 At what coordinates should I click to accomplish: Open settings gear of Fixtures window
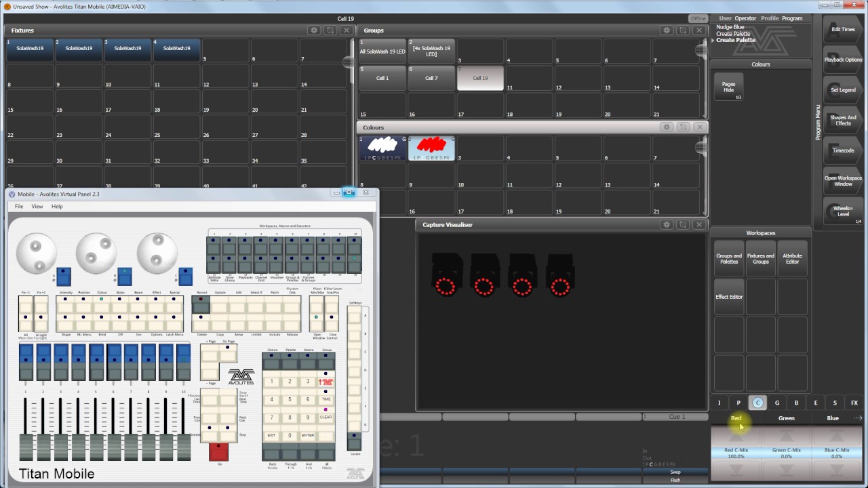tap(314, 30)
